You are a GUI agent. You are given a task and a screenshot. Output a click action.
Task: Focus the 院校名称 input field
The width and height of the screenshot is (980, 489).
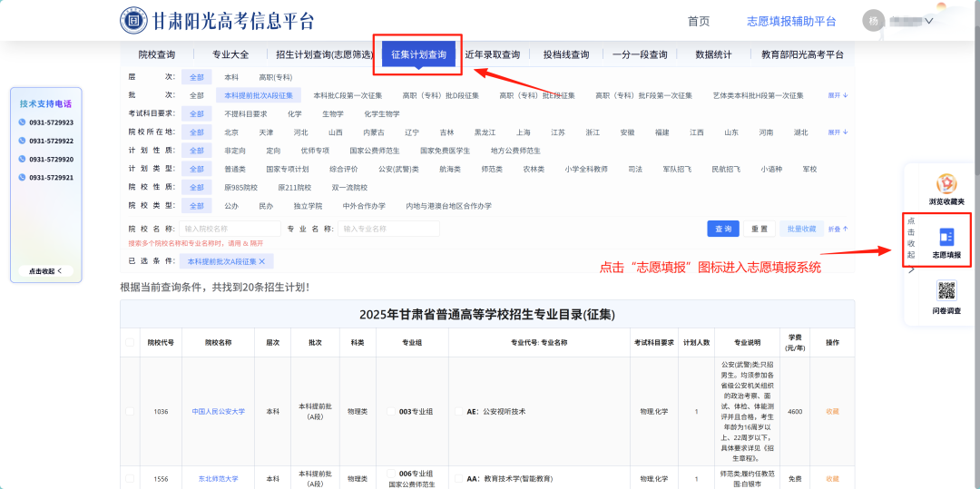tap(230, 229)
